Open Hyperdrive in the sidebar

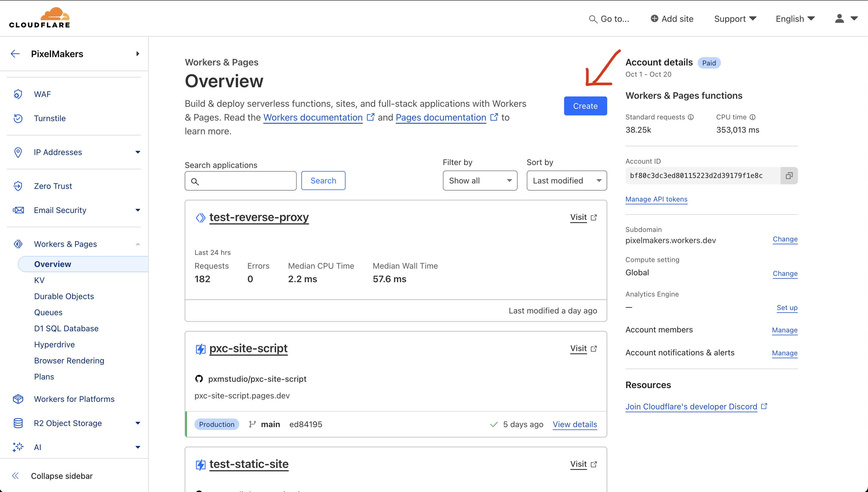(55, 345)
